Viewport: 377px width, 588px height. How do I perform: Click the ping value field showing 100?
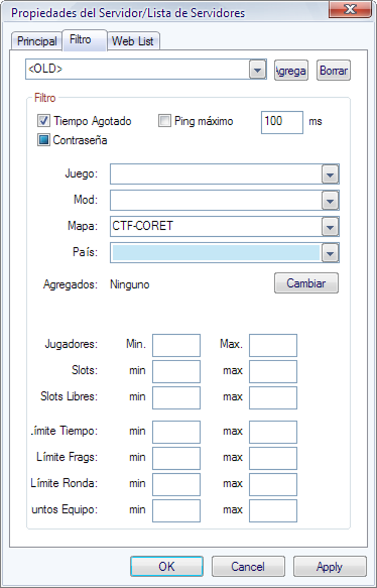tap(282, 122)
